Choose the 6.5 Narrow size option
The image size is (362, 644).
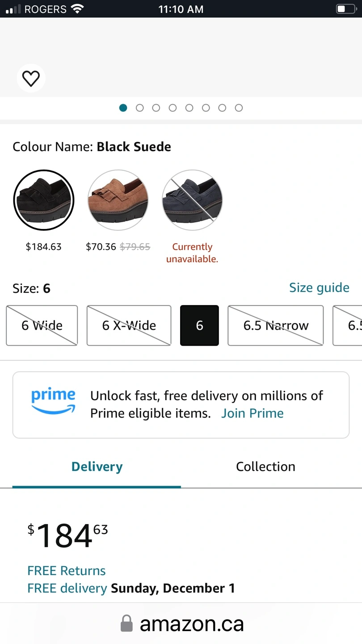[276, 326]
